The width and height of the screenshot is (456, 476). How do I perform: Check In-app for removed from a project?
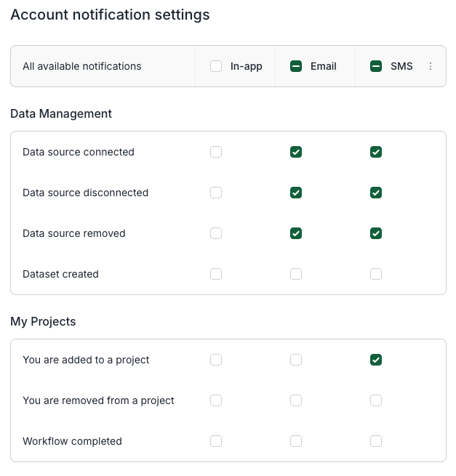click(216, 400)
